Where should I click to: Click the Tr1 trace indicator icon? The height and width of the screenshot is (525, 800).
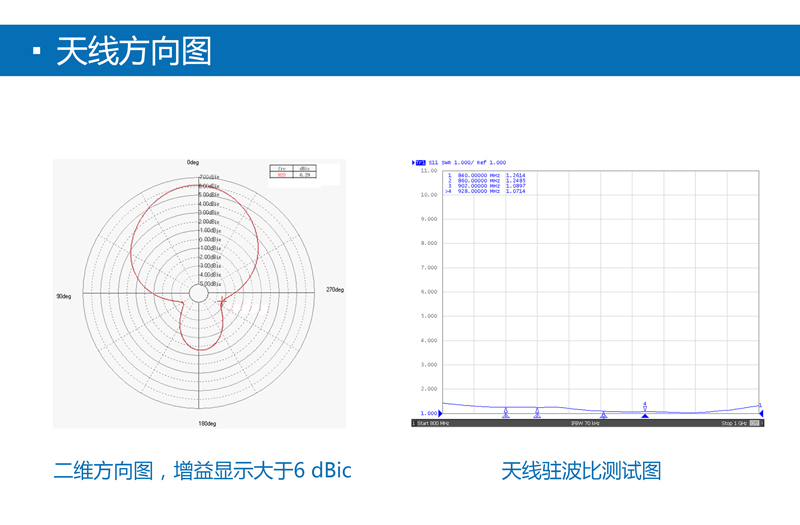tap(419, 163)
